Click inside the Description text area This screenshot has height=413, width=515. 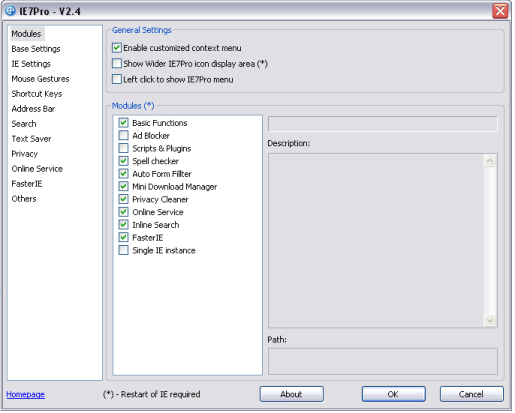tap(376, 241)
